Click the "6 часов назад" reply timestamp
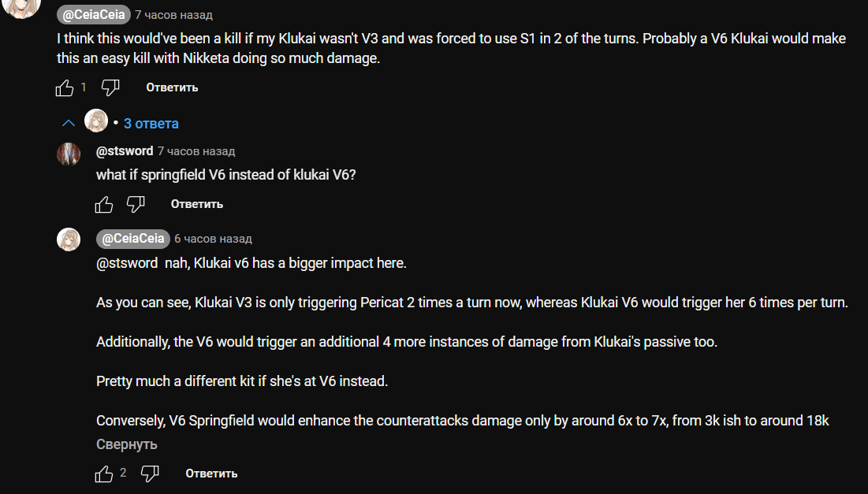 [213, 239]
